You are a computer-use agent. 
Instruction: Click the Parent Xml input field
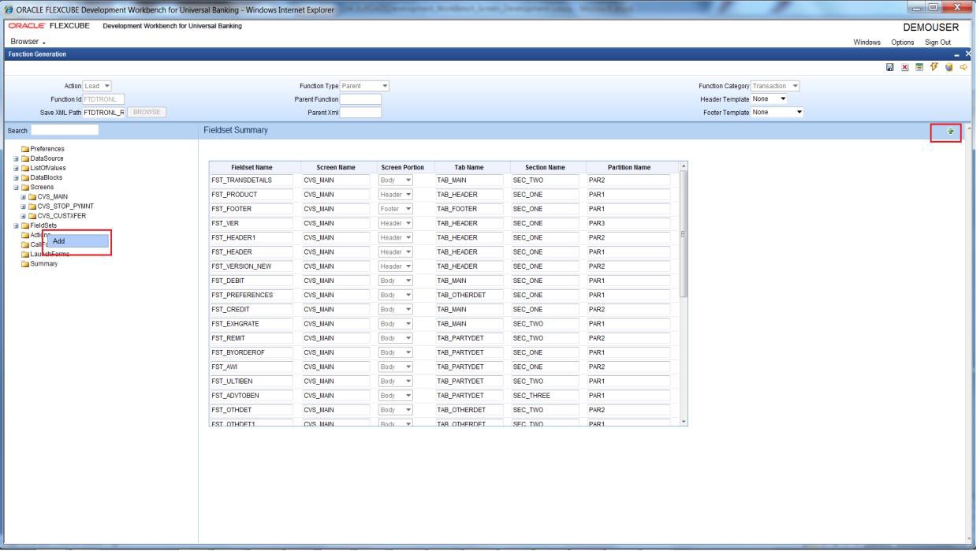coord(360,112)
